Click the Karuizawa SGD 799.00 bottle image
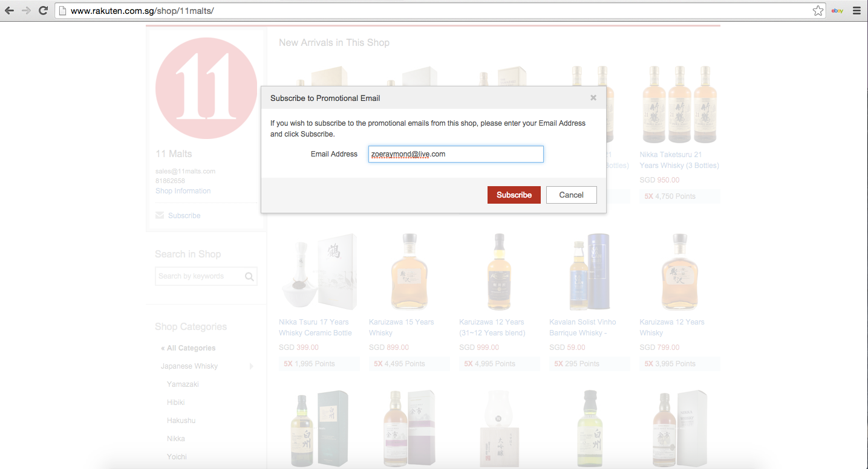The height and width of the screenshot is (469, 868). click(x=680, y=272)
